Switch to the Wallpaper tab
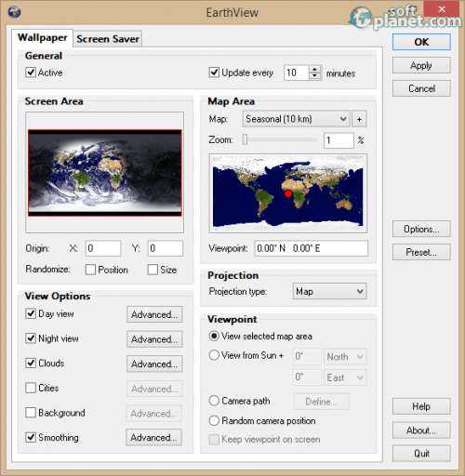The width and height of the screenshot is (465, 476). point(43,38)
